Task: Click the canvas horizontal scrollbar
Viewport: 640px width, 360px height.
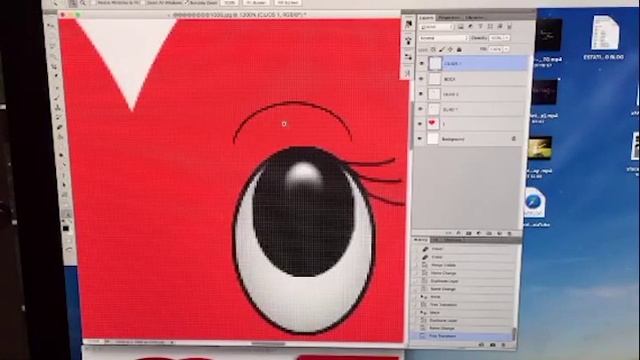Action: click(x=268, y=343)
